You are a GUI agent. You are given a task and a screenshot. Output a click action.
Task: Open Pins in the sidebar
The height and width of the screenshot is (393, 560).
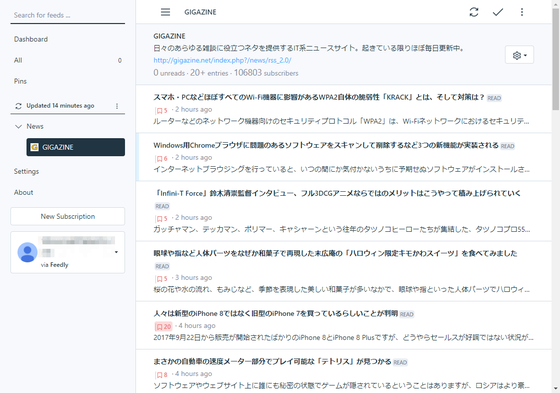coord(20,81)
